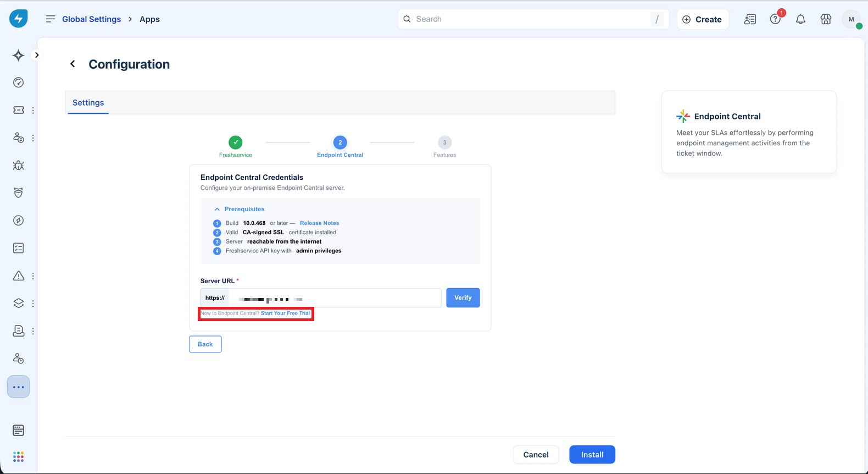Image resolution: width=868 pixels, height=474 pixels.
Task: Go to Global Settings breadcrumb
Action: [x=91, y=19]
